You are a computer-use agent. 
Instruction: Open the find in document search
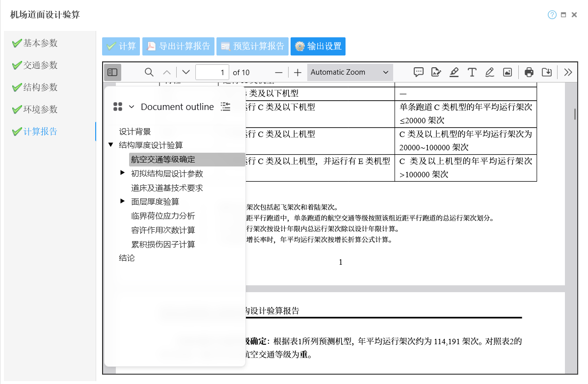(x=149, y=72)
